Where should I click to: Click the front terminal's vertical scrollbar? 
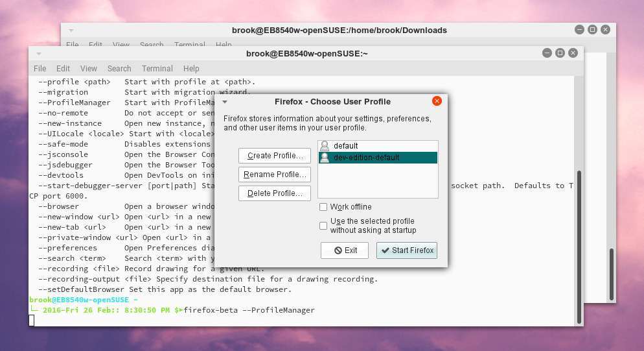pyautogui.click(x=579, y=247)
